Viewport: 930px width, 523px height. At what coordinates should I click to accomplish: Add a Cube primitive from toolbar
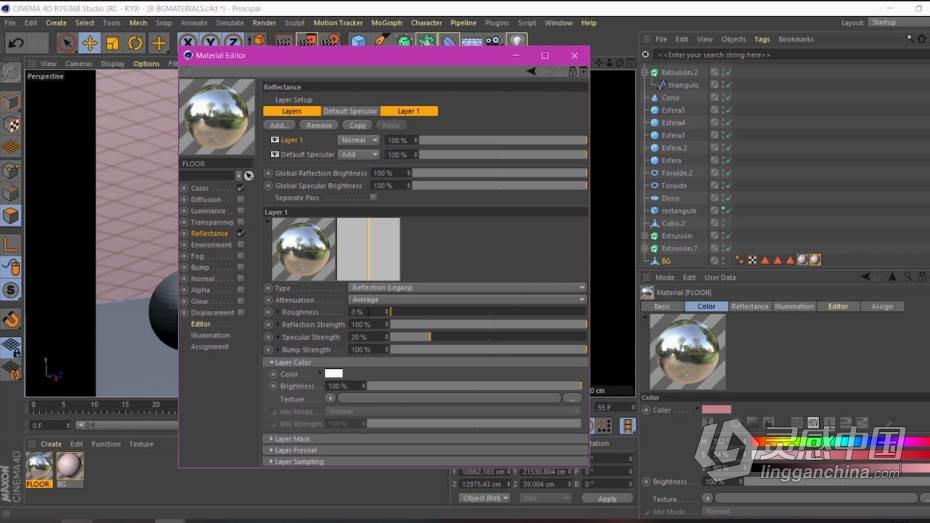(x=358, y=41)
